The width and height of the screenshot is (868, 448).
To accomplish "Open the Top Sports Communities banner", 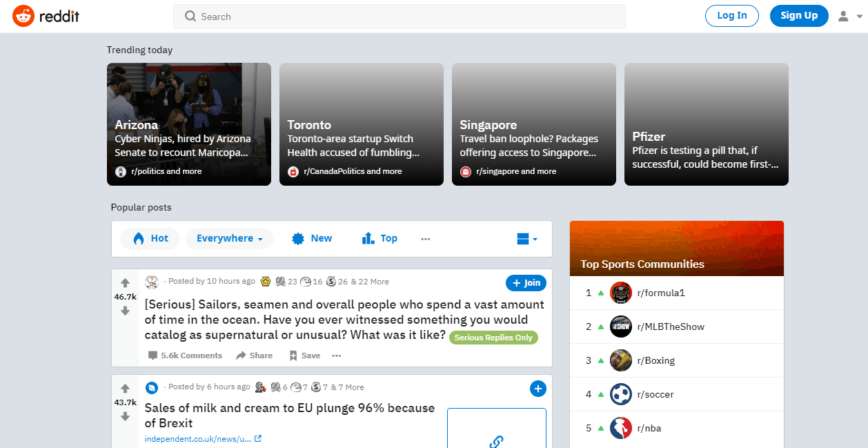I will click(x=677, y=249).
